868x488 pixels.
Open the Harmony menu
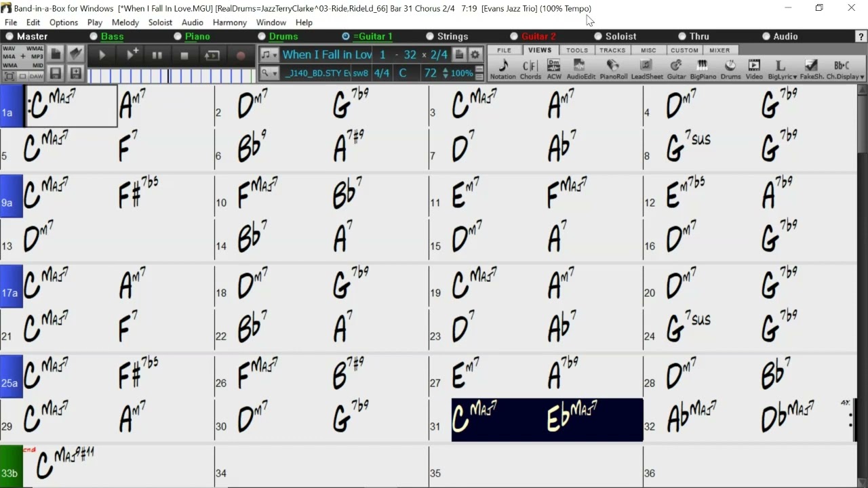pos(230,22)
